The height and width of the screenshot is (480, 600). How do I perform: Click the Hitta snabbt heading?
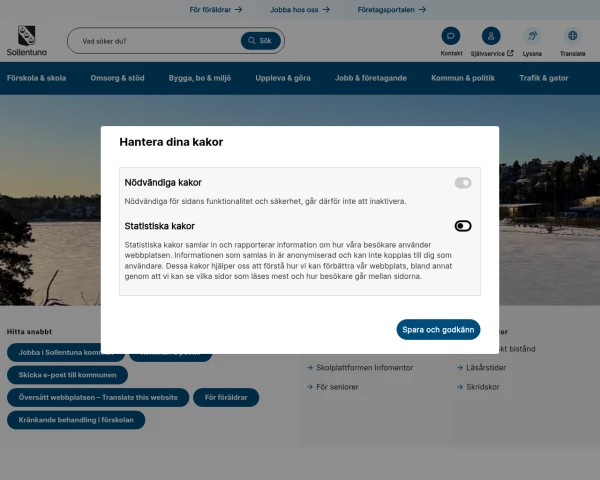coord(29,331)
